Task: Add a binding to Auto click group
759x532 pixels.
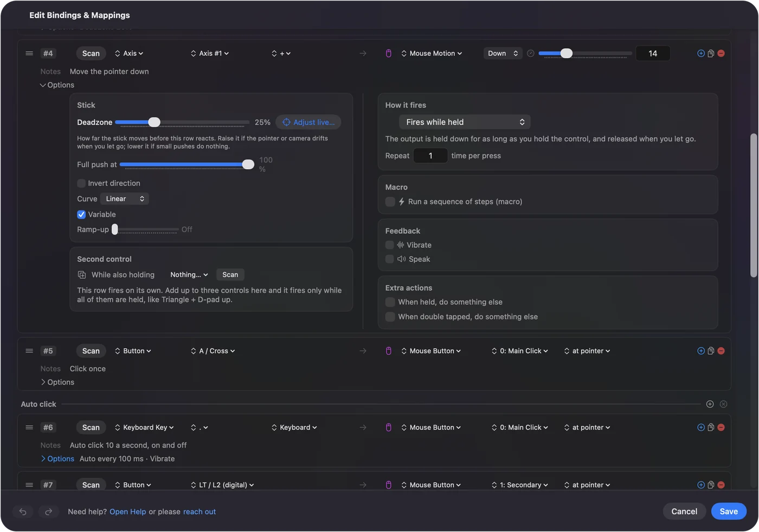Action: click(x=710, y=404)
